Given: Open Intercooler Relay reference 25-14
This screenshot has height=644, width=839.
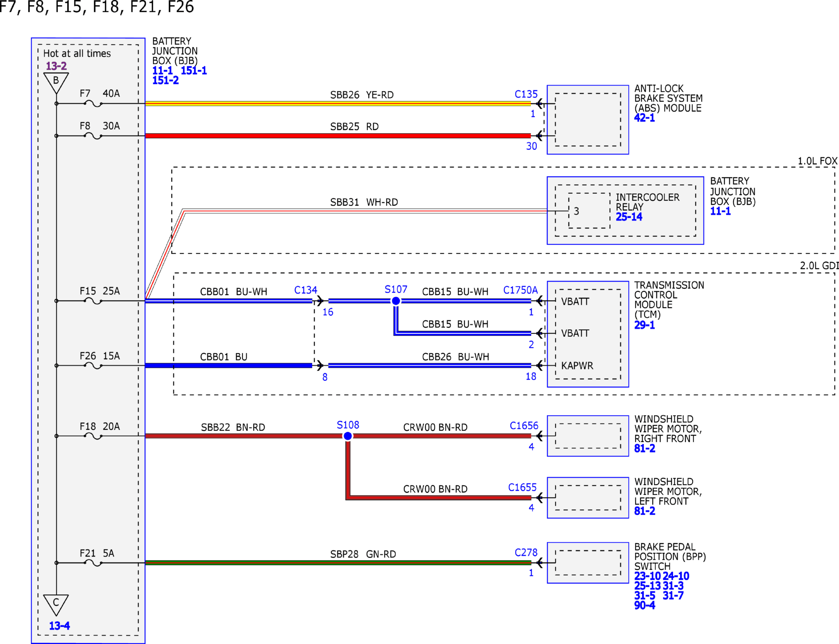Looking at the screenshot, I should coord(629,217).
